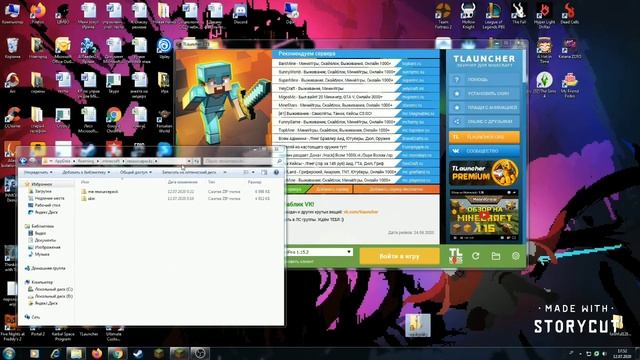The image size is (640, 360).
Task: Open Add to library menu in Explorer
Action: pyautogui.click(x=86, y=173)
